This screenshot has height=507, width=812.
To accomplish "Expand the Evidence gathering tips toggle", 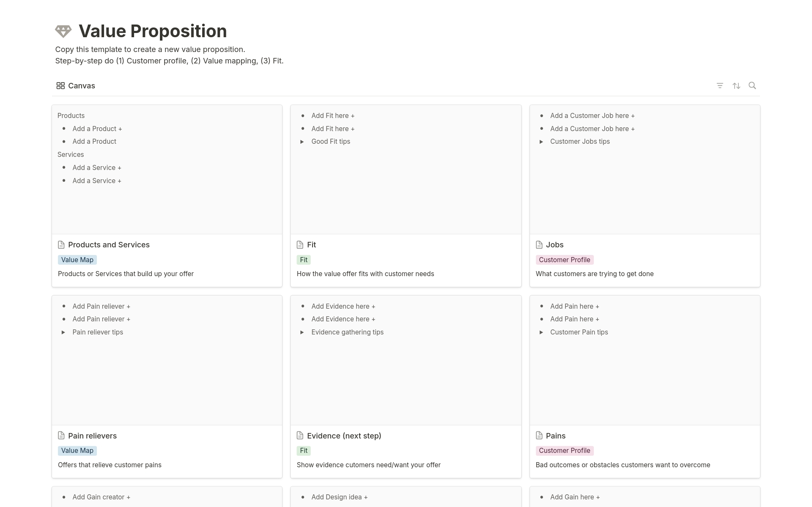I will point(302,332).
